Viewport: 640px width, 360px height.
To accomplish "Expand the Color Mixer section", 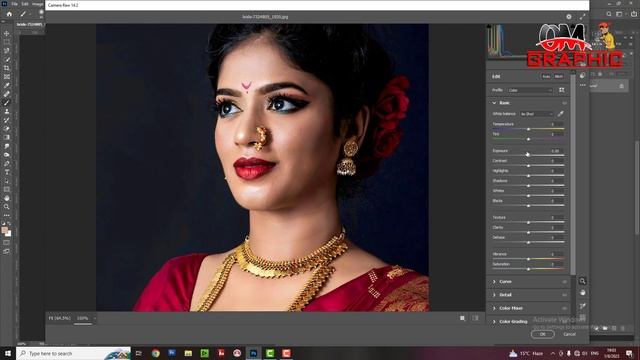I will click(x=494, y=308).
